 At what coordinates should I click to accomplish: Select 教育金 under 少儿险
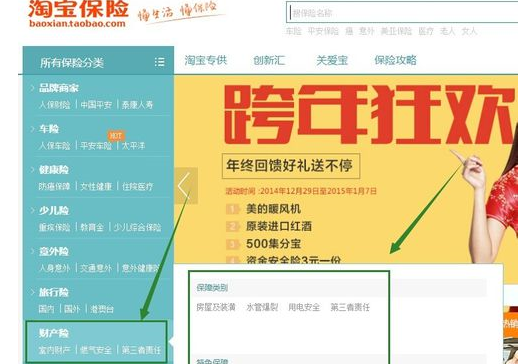92,227
